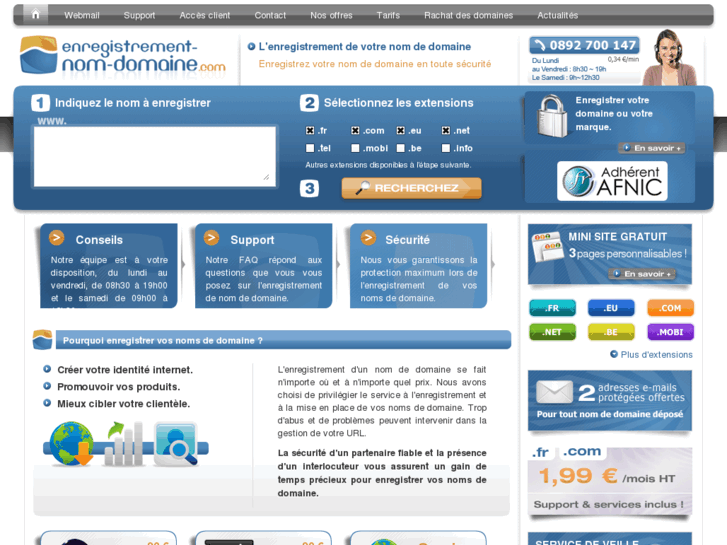Image resolution: width=727 pixels, height=545 pixels.
Task: Click Mieux cibler votre clientèle text
Action: pos(123,404)
